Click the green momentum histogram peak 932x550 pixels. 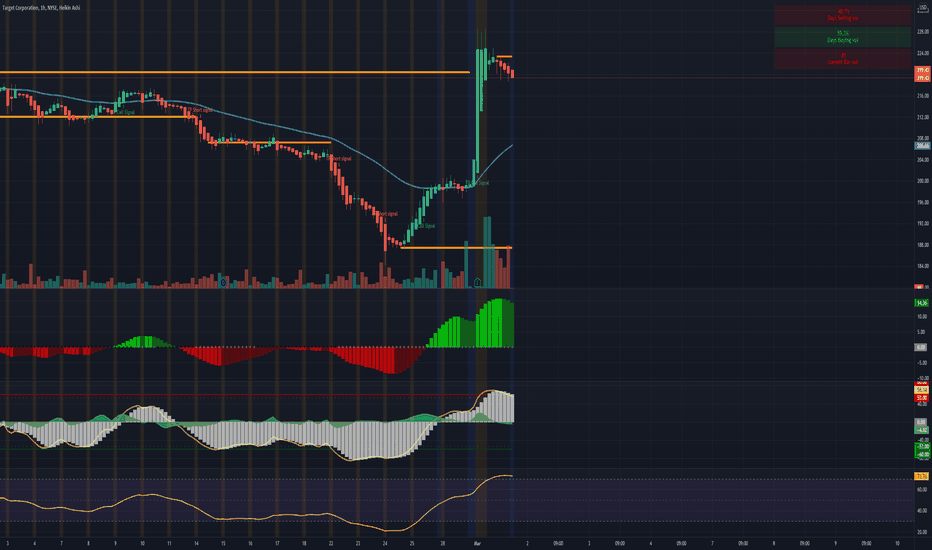pos(498,323)
